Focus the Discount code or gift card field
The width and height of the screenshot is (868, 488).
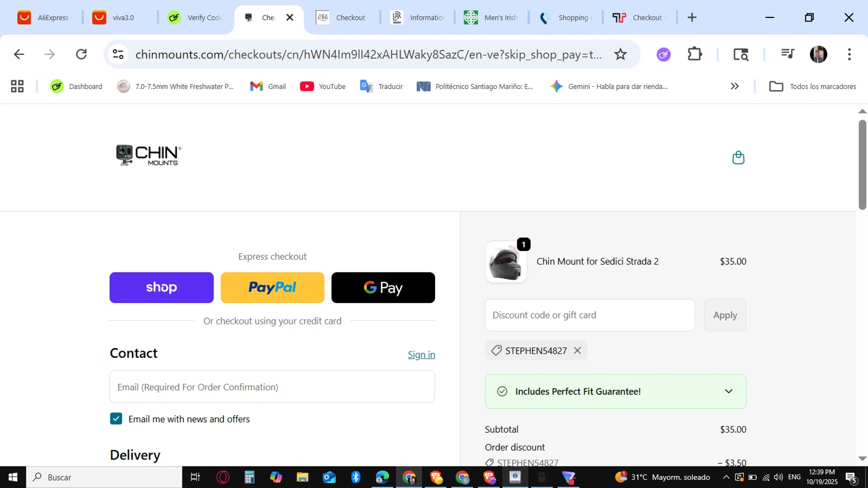pyautogui.click(x=590, y=315)
